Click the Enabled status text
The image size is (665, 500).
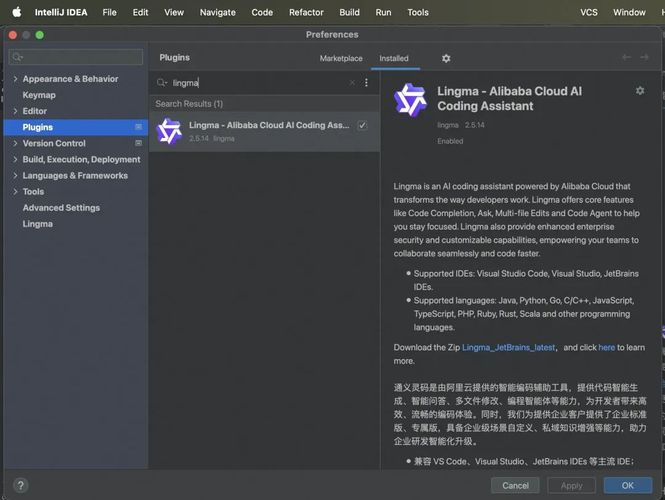click(450, 141)
